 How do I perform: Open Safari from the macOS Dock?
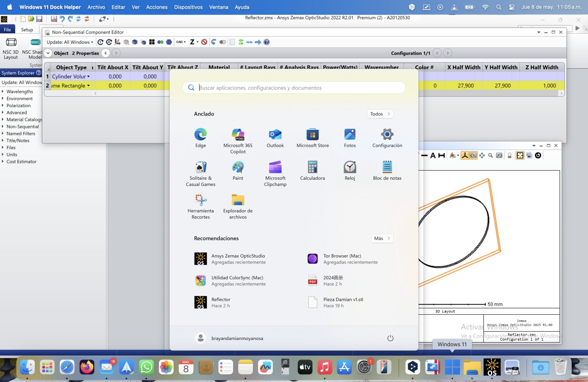[67, 367]
